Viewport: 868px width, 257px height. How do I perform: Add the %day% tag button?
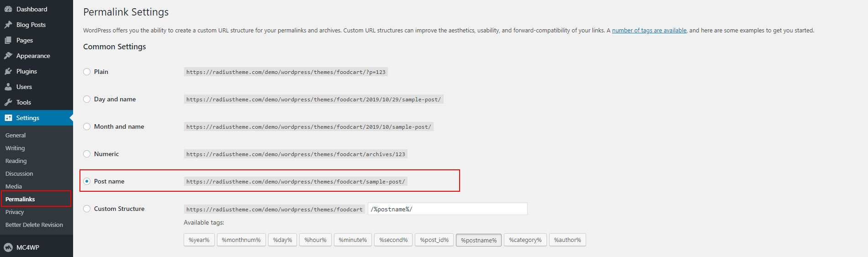tap(282, 240)
